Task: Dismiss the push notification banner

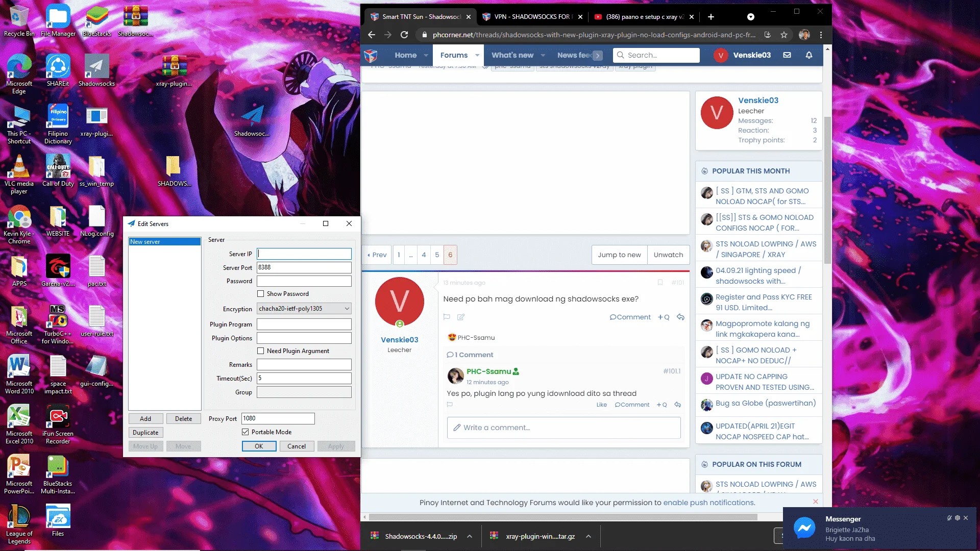Action: tap(816, 502)
